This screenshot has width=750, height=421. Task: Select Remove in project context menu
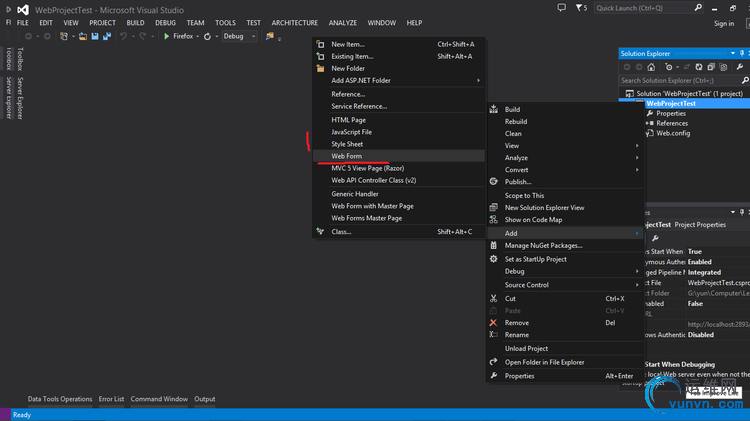click(565, 323)
